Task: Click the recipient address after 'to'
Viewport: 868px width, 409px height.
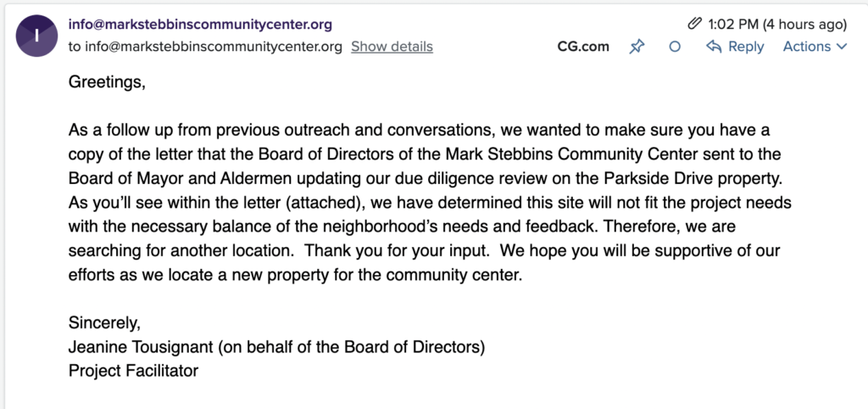Action: [213, 48]
